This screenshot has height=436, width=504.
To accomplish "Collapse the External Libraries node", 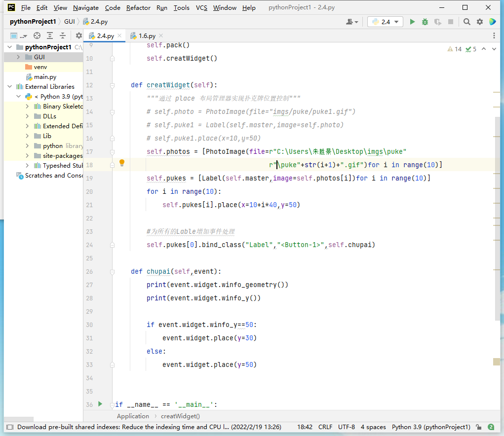I will (x=10, y=86).
